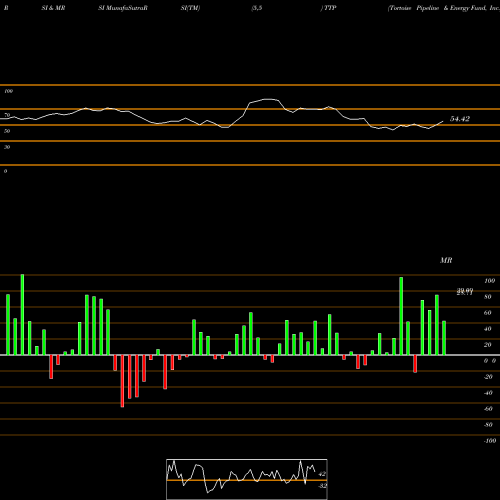This screenshot has width=500, height=500.
Task: Click the "SI(TM)" header text
Action: [x=190, y=8]
